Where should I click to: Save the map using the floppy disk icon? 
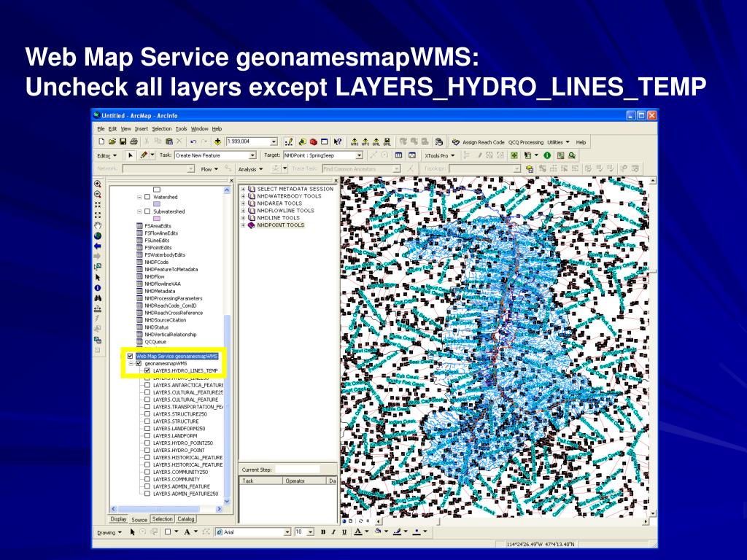pos(123,141)
